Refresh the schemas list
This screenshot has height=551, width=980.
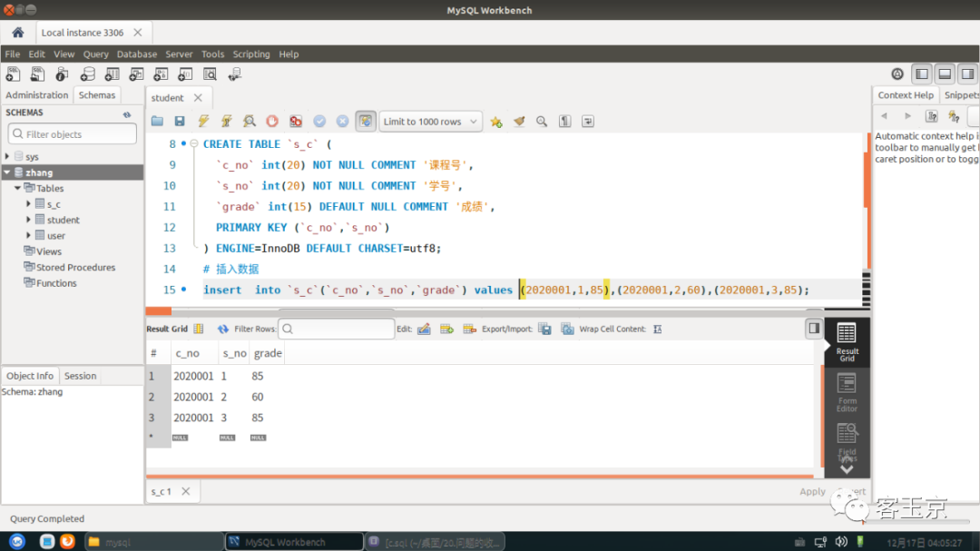click(x=127, y=113)
